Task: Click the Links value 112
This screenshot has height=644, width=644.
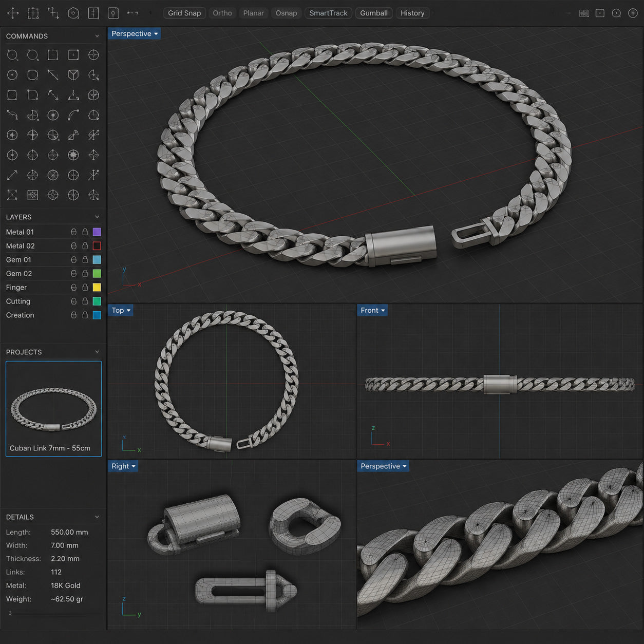Action: [x=56, y=572]
